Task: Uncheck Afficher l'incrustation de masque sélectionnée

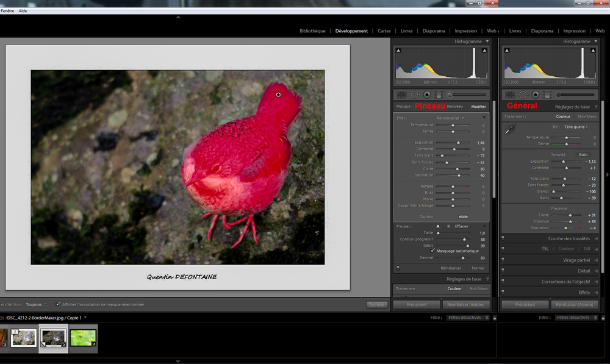Action: (58, 304)
